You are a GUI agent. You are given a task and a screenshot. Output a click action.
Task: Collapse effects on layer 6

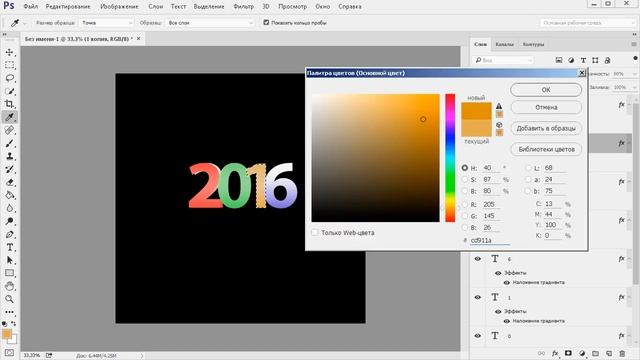coord(630,259)
